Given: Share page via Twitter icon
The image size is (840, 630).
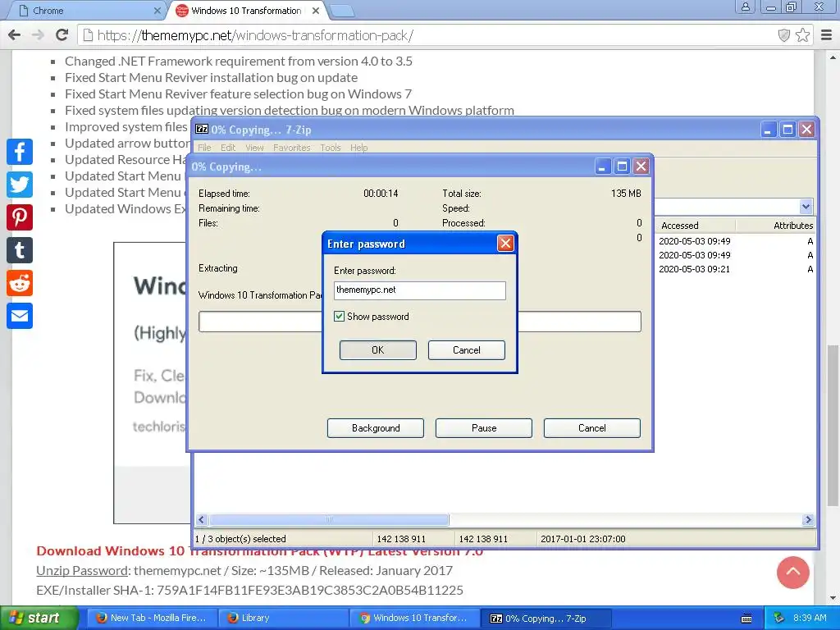Looking at the screenshot, I should [20, 185].
